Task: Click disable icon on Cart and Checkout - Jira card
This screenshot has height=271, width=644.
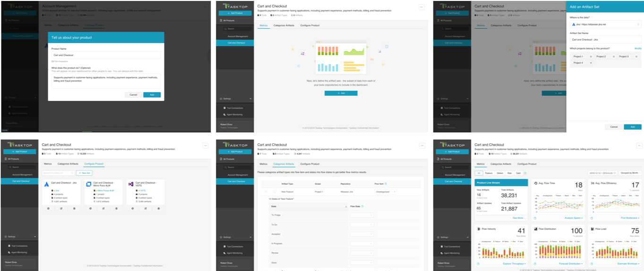Action: [48, 208]
